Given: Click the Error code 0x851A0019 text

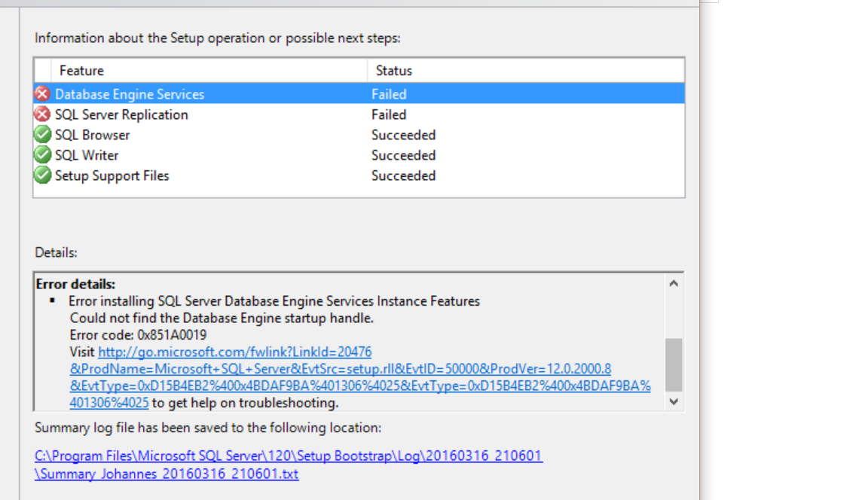Looking at the screenshot, I should point(138,335).
